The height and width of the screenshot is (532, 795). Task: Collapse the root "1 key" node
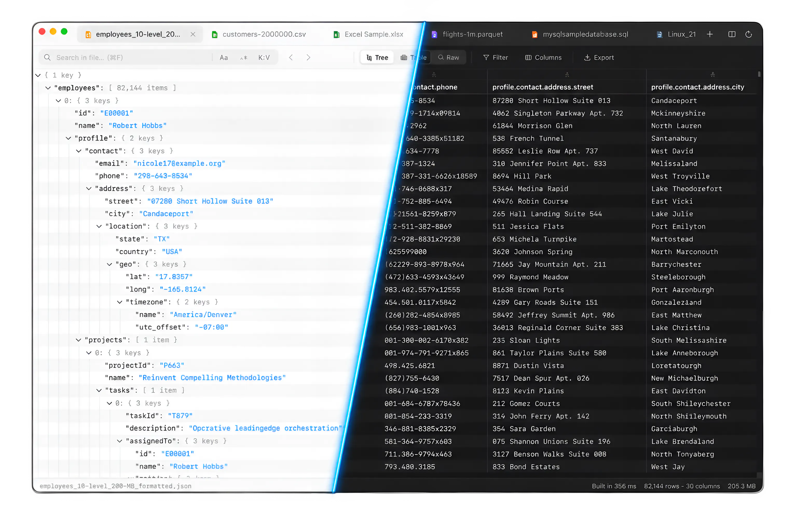tap(38, 75)
